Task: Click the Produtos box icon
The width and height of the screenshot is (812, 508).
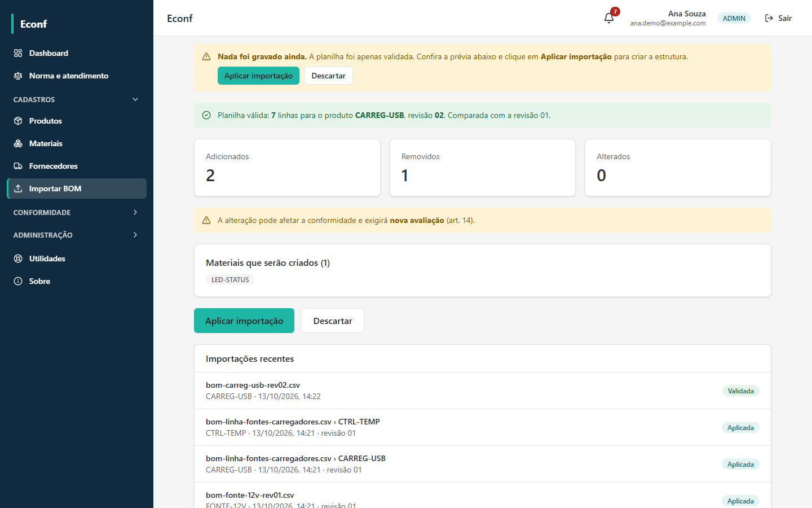Action: [18, 121]
